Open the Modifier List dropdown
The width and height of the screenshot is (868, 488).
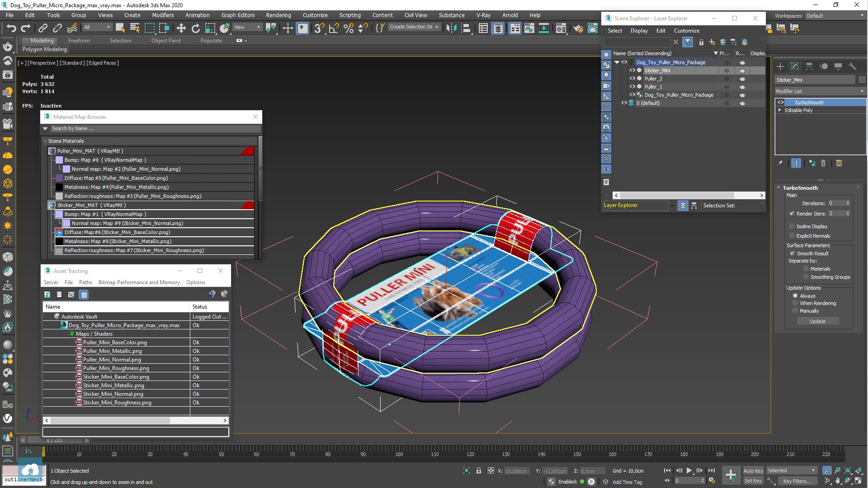(x=820, y=91)
